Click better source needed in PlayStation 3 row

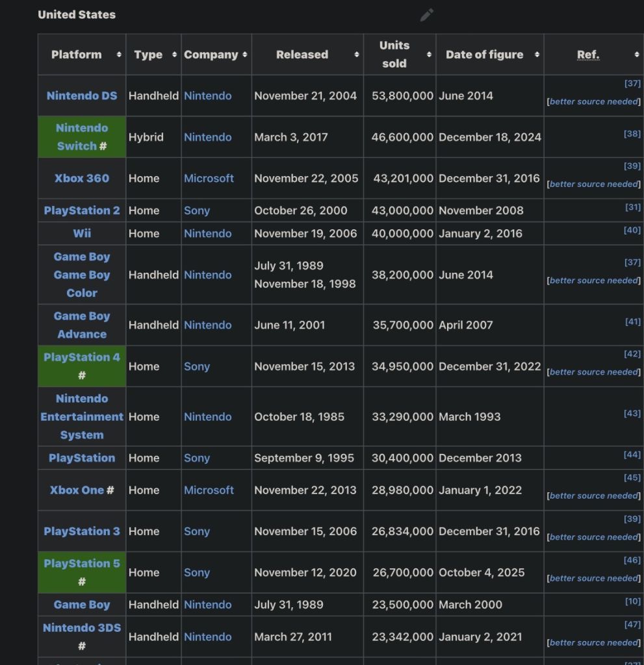tap(594, 537)
